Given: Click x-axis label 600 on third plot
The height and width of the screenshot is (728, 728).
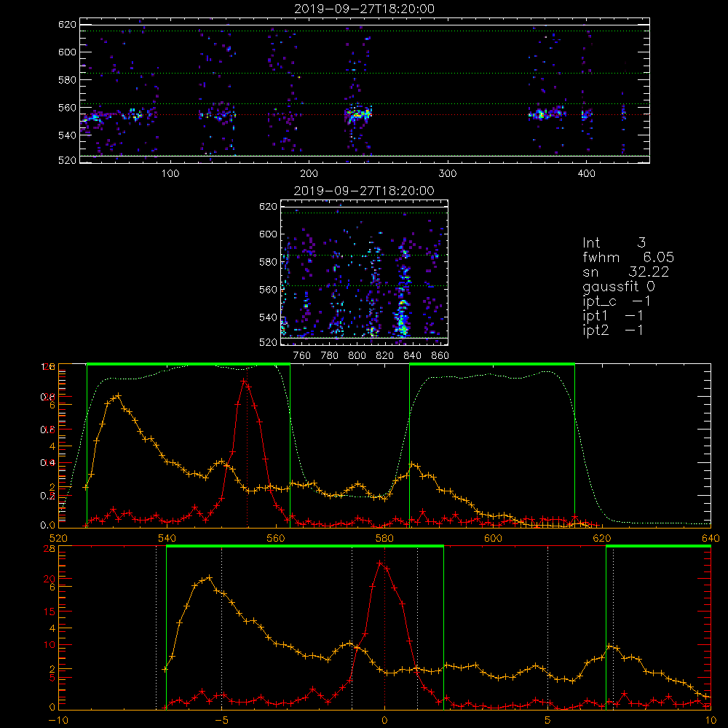Looking at the screenshot, I should point(493,538).
